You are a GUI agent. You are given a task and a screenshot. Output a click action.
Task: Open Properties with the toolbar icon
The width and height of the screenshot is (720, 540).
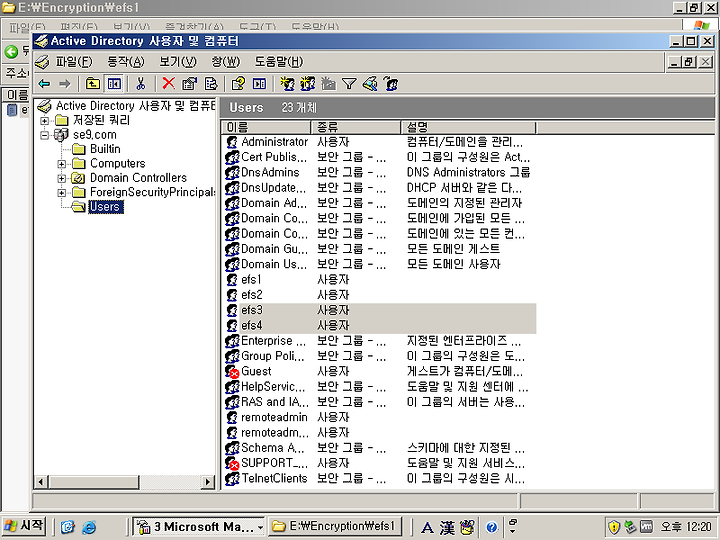click(x=189, y=84)
